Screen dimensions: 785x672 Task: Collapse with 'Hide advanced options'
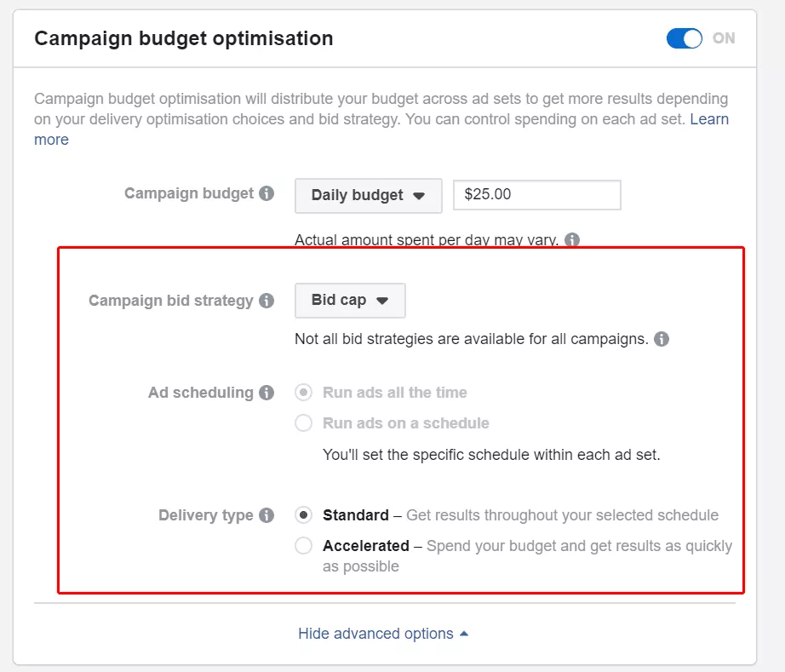(x=383, y=634)
